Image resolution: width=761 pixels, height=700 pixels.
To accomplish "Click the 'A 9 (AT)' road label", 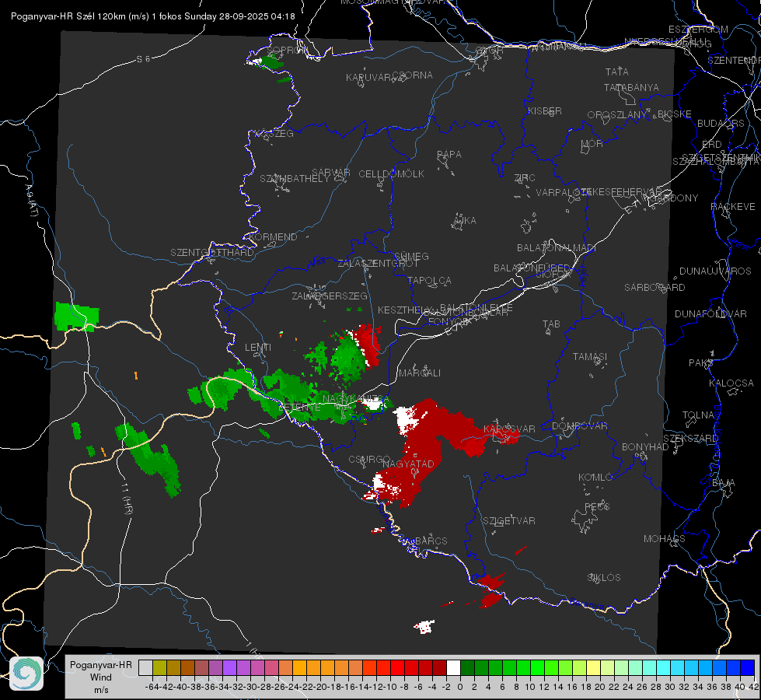I will click(x=30, y=201).
